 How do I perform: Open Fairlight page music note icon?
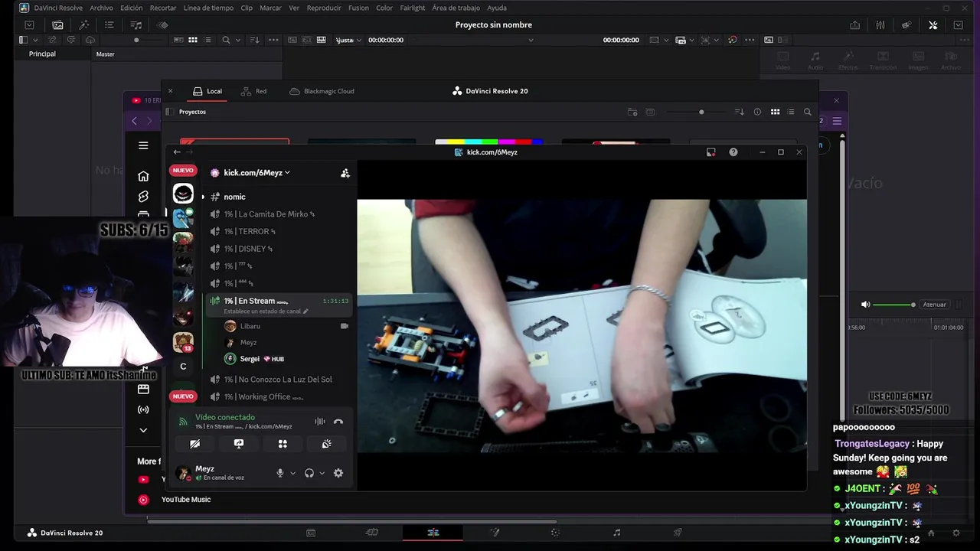tap(617, 533)
